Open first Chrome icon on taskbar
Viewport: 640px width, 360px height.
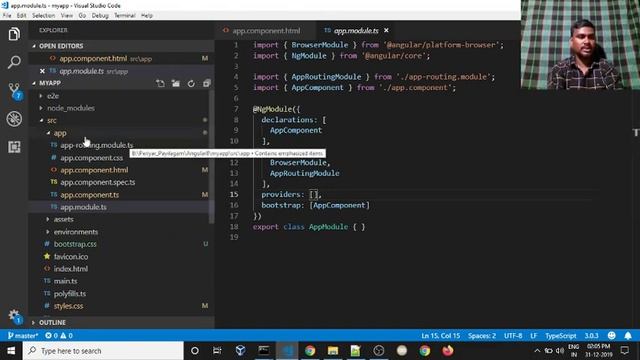click(310, 351)
